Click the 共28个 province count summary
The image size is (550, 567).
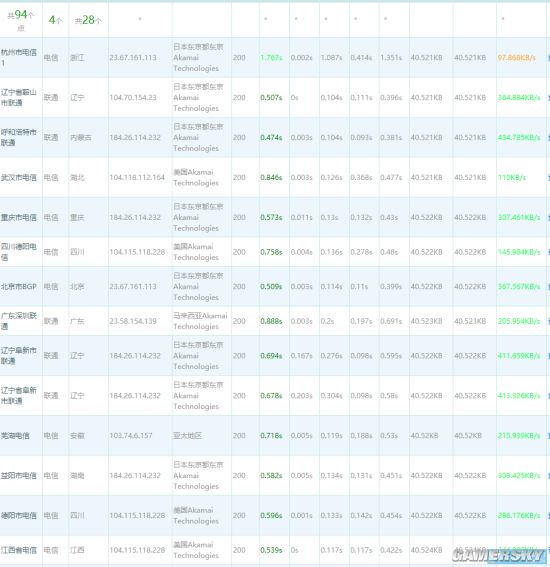coord(88,20)
